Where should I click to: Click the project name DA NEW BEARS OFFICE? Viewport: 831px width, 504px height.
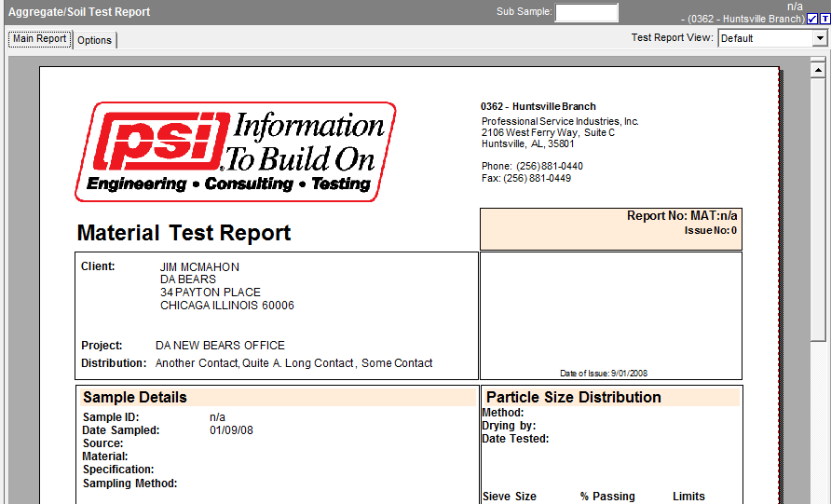point(220,345)
